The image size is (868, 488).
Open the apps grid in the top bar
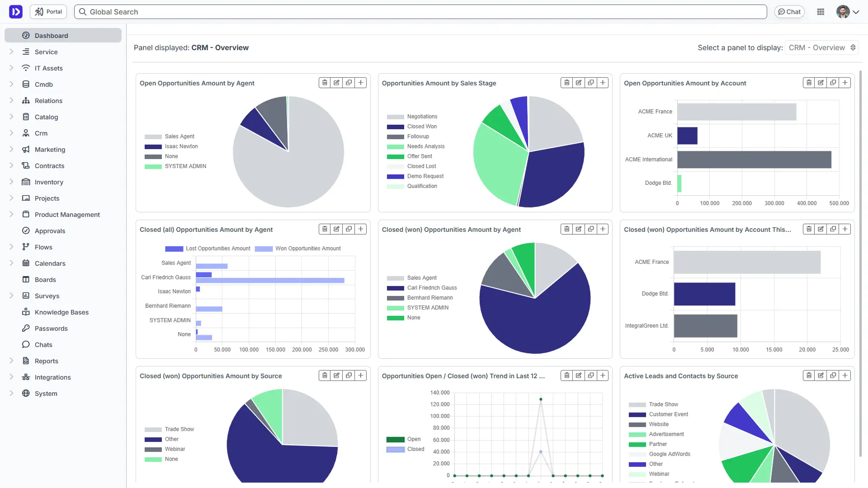(821, 11)
